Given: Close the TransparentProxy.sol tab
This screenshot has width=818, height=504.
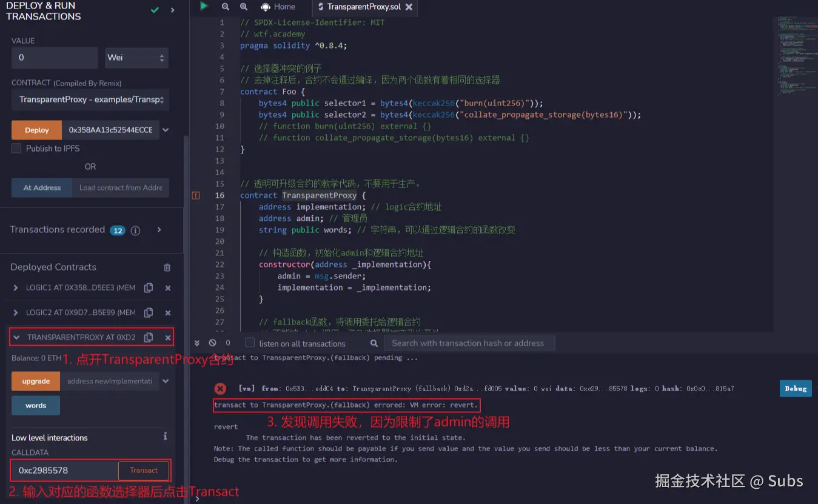Looking at the screenshot, I should pos(409,7).
